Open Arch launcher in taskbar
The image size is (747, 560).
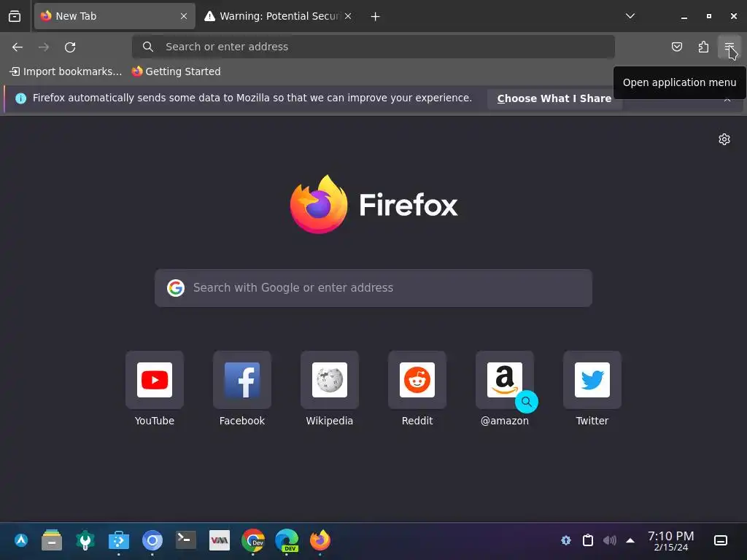(x=21, y=540)
